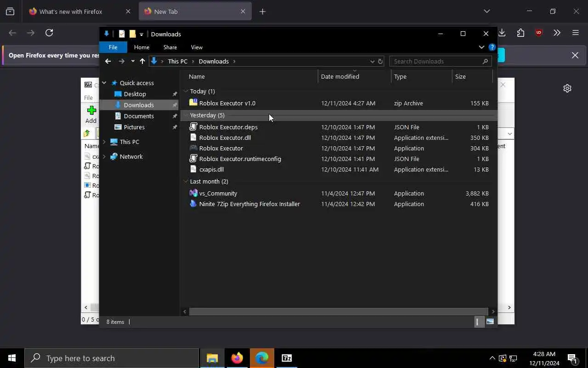Open the View ribbon tab
Image resolution: width=588 pixels, height=368 pixels.
tap(197, 47)
